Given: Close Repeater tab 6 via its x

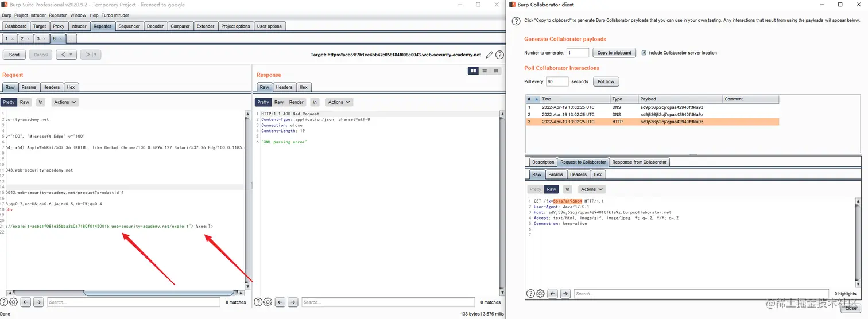Looking at the screenshot, I should 61,38.
